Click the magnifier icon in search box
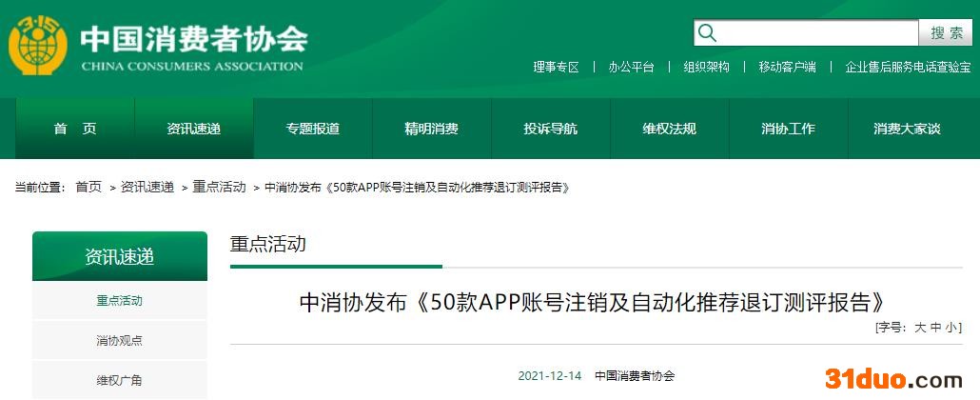980x400 pixels. (x=707, y=33)
